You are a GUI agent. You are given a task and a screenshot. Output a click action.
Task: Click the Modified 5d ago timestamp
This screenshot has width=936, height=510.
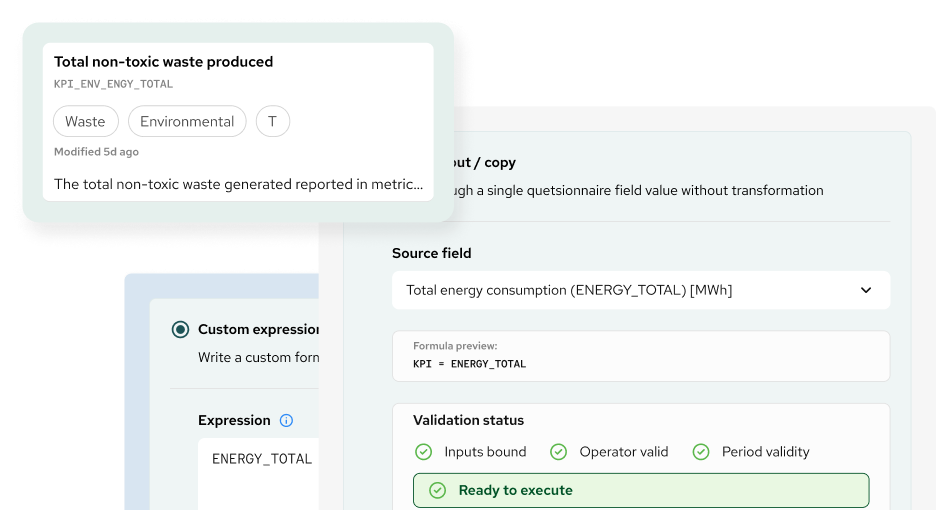click(96, 152)
